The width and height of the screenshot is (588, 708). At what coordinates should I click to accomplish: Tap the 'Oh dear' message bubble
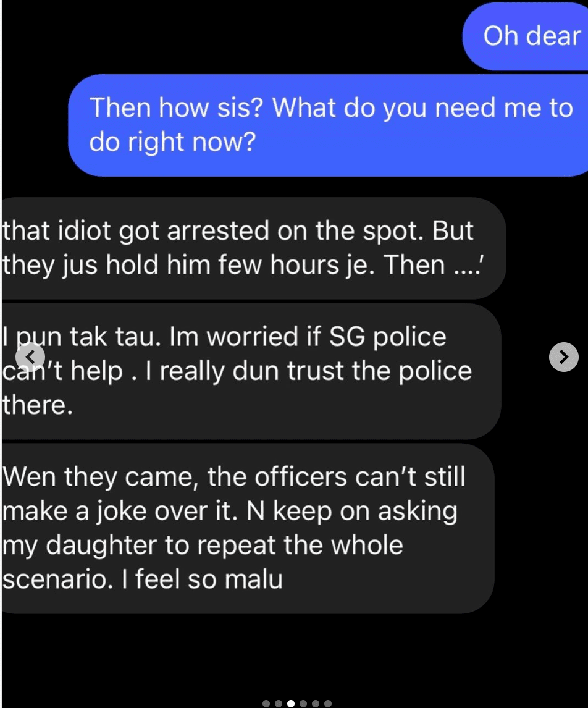pos(525,36)
